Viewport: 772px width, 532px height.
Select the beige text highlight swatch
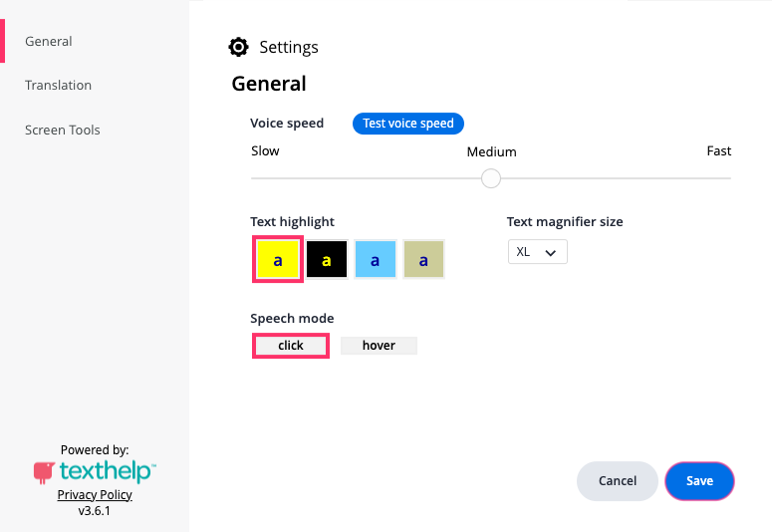point(423,259)
